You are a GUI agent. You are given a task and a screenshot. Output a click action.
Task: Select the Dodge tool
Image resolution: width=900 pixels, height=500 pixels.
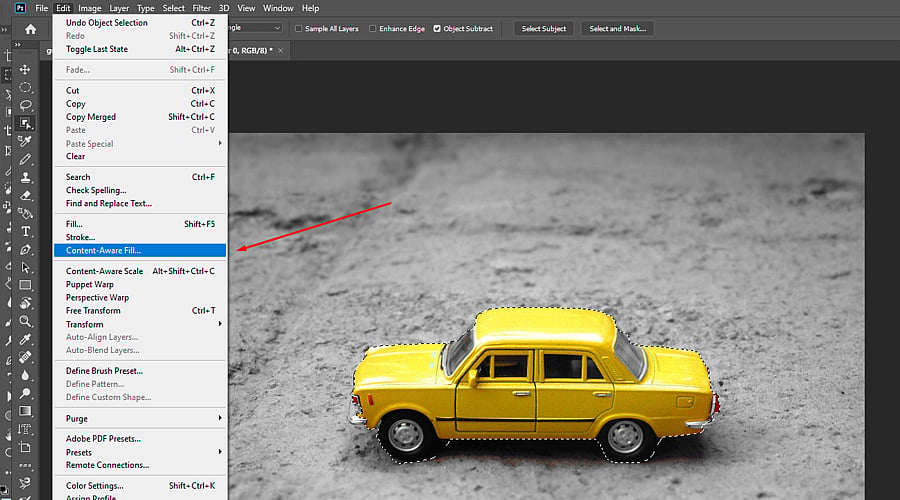click(x=25, y=393)
